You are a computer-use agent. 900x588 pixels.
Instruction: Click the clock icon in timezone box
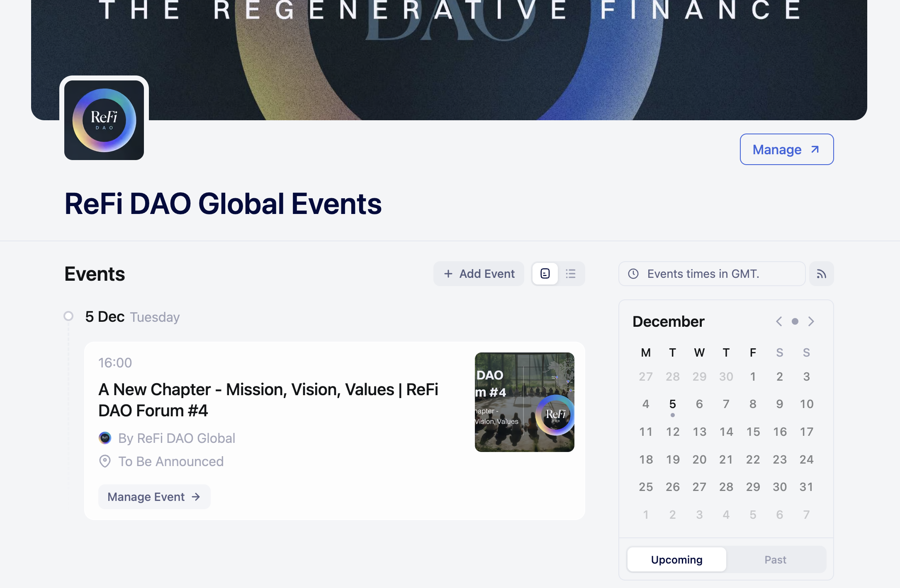[x=633, y=274]
